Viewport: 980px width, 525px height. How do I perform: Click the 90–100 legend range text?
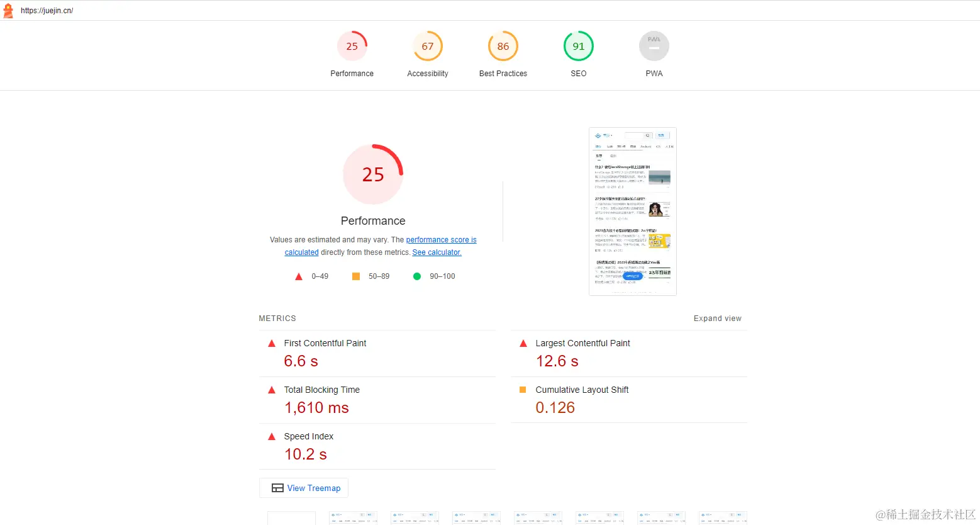tap(443, 276)
